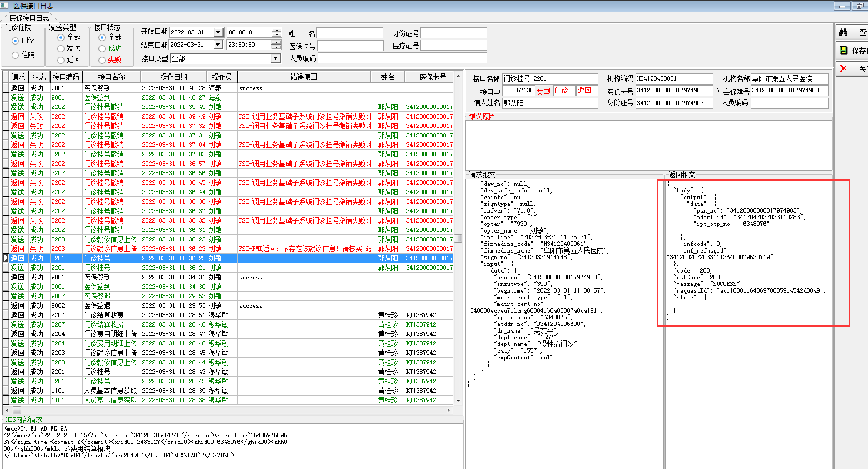Sort by the 操作日期 column header
This screenshot has width=868, height=469.
point(173,77)
